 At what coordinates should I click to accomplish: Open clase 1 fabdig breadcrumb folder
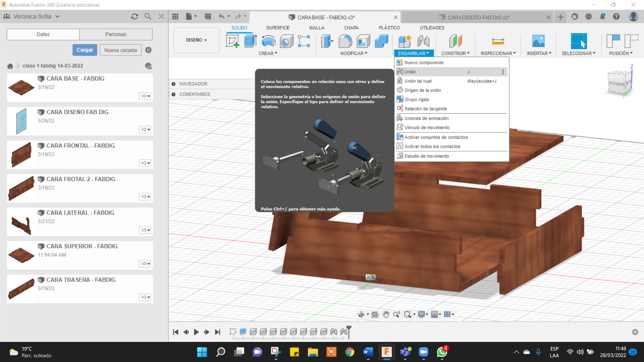point(53,66)
